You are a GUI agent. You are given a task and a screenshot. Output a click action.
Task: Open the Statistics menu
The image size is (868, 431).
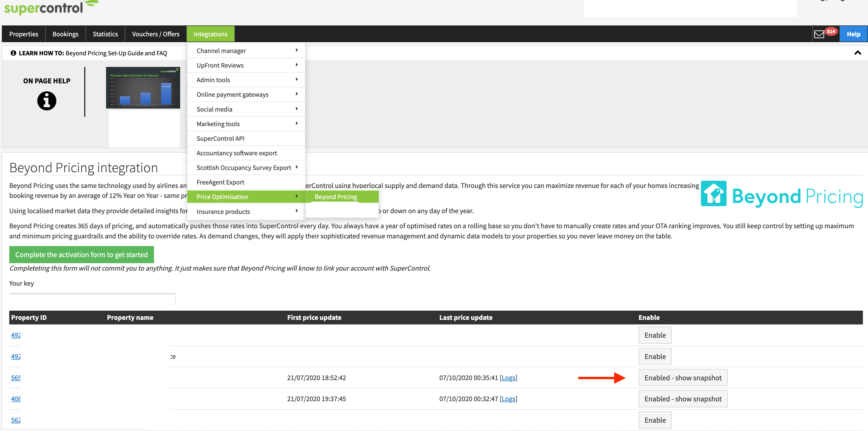click(105, 34)
